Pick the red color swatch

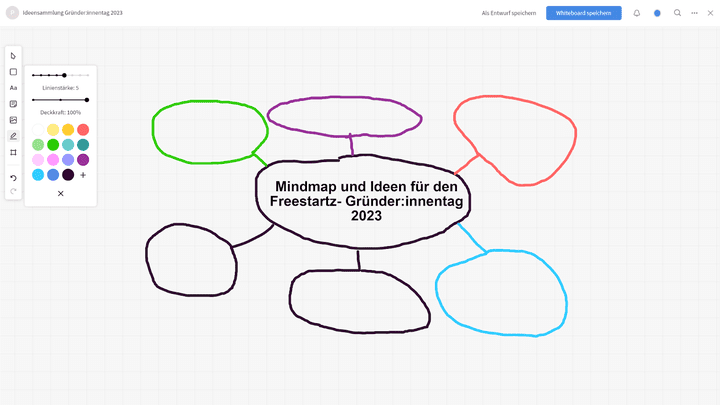point(83,129)
